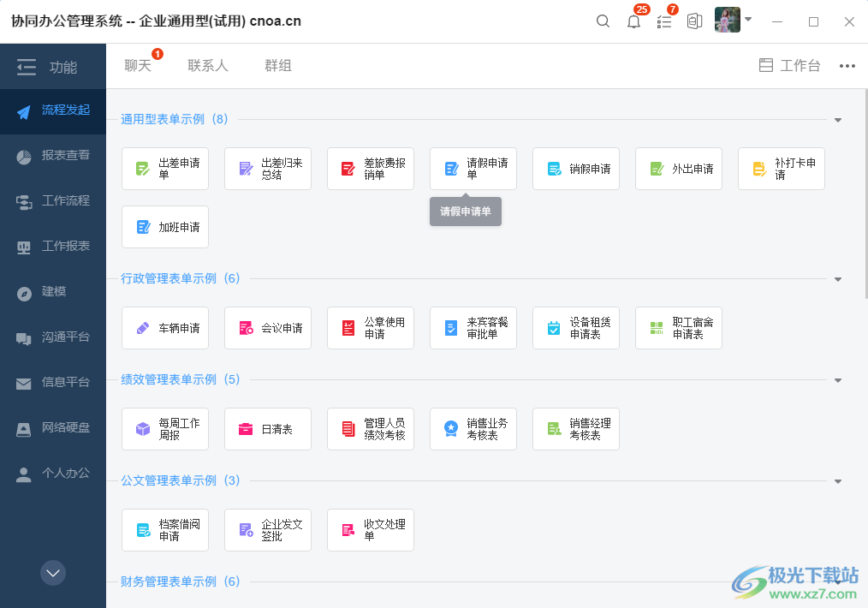868x608 pixels.
Task: Open the three-dots more options menu
Action: (x=847, y=66)
